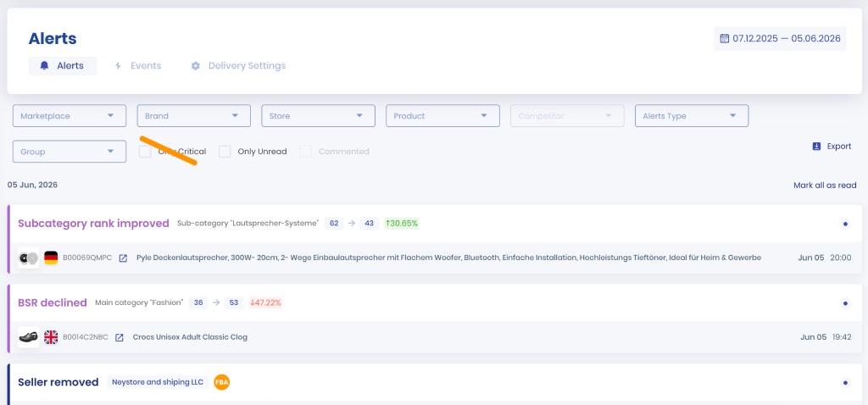
Task: Click the rank value 62 badge
Action: point(334,224)
